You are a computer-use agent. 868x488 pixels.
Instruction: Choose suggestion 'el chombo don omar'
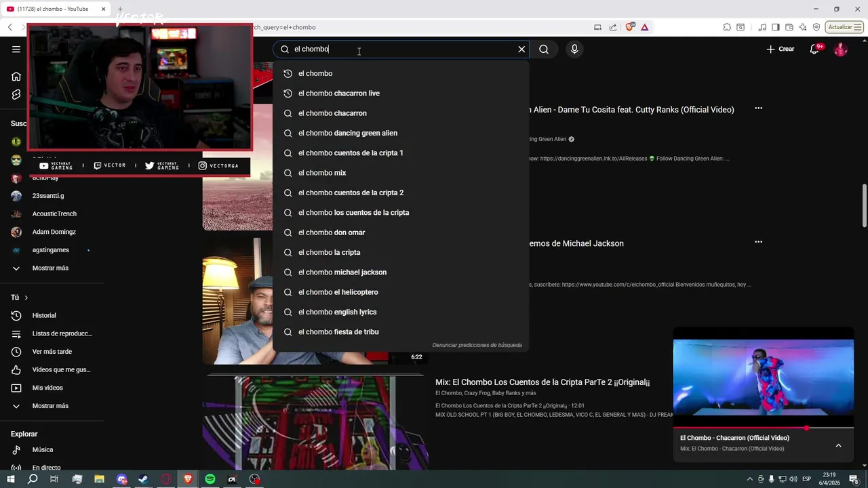[401, 232]
